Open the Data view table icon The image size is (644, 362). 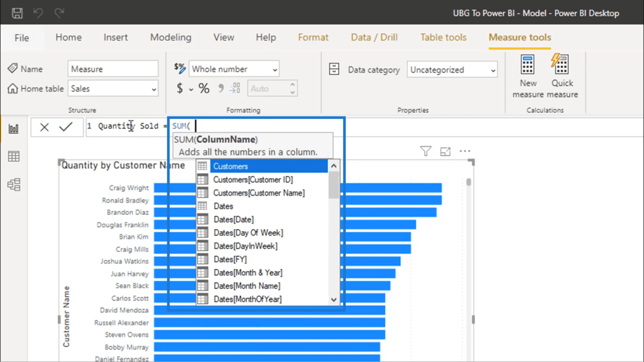click(14, 156)
